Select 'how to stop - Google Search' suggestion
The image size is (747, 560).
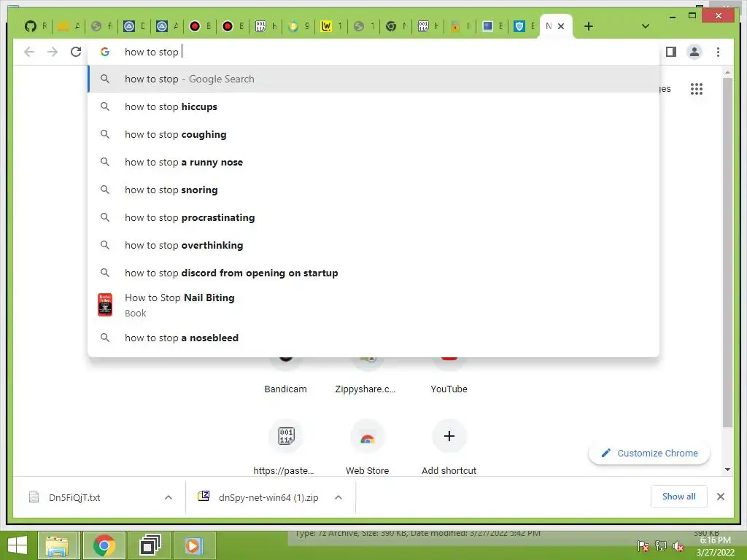pos(374,79)
